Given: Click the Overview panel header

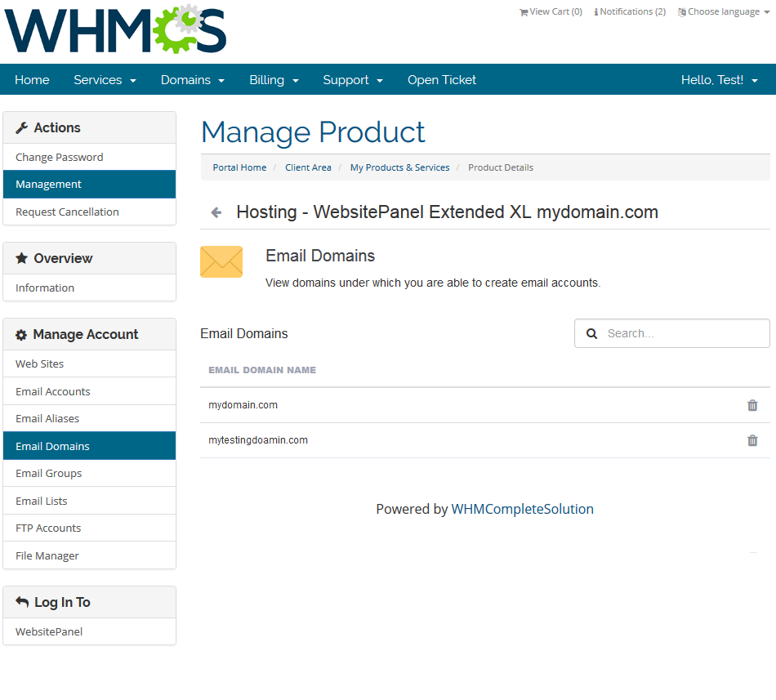Looking at the screenshot, I should click(x=89, y=258).
